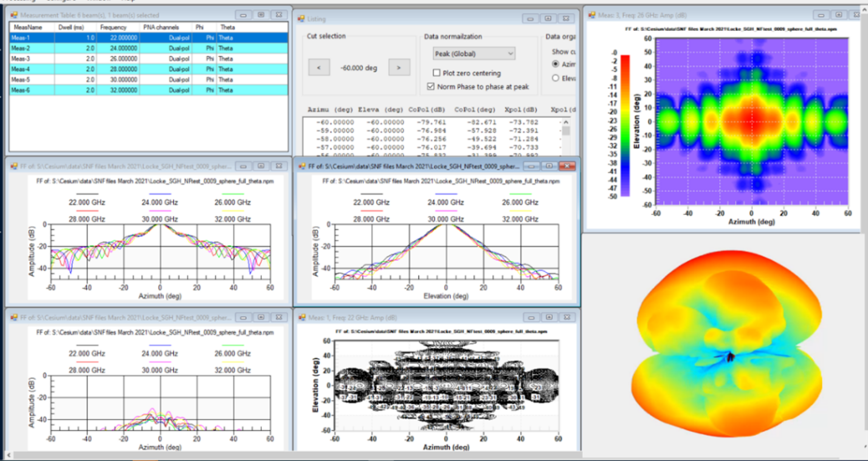The image size is (868, 461).
Task: Click the Listing window title icon
Action: coord(300,19)
